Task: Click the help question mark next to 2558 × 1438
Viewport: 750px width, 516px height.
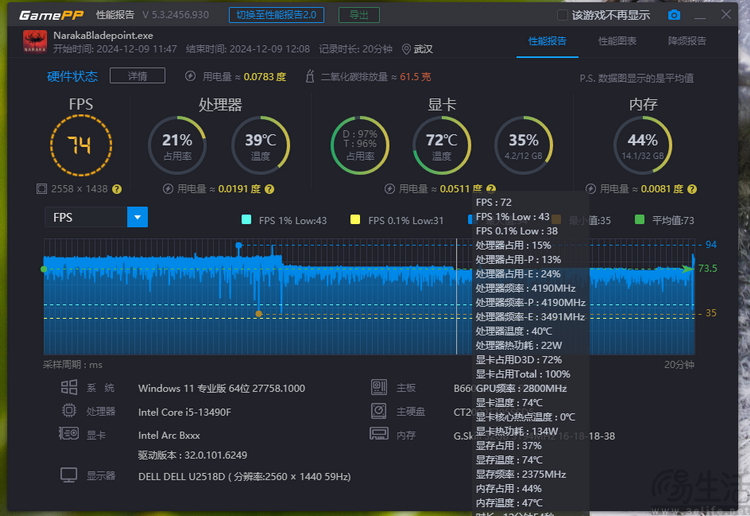Action: (x=117, y=189)
